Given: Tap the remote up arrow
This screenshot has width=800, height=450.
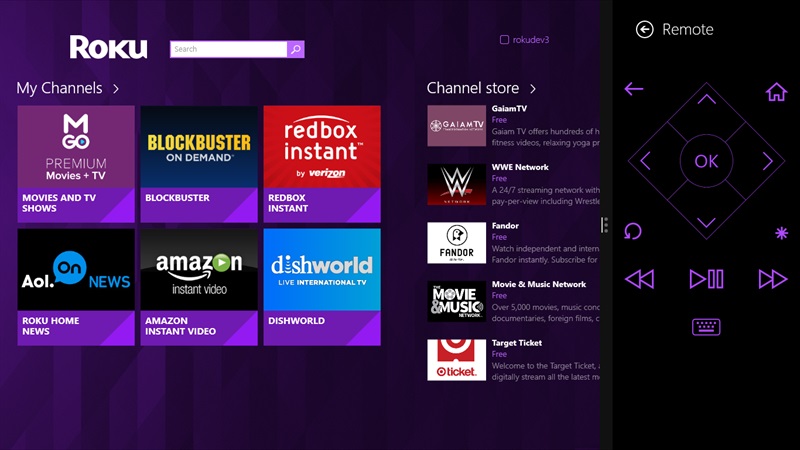Looking at the screenshot, I should point(707,99).
